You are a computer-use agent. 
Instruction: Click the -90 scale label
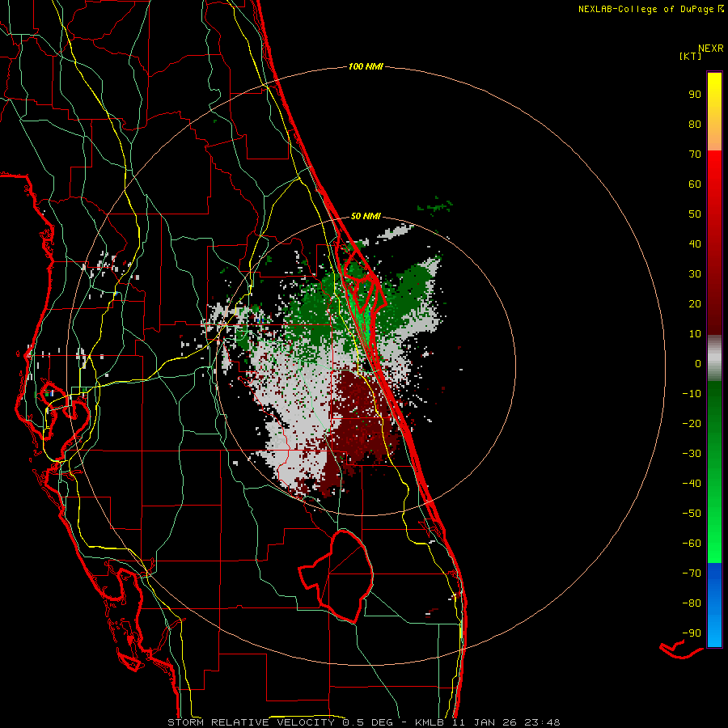(692, 633)
